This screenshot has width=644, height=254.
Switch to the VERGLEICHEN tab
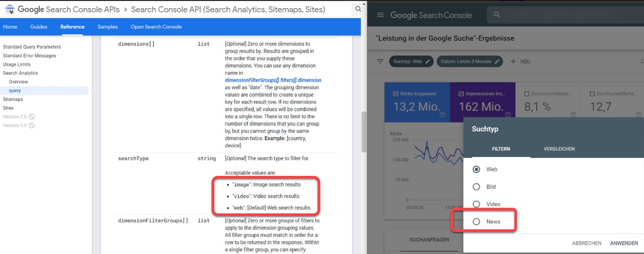[559, 149]
